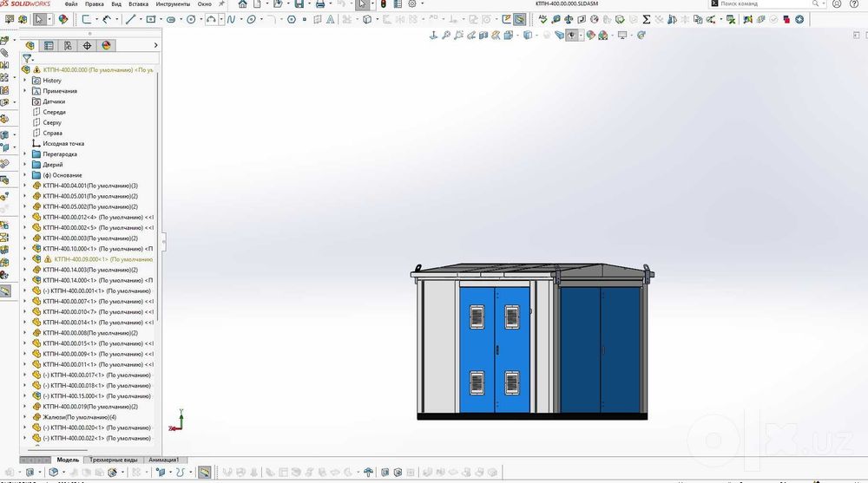Select the Line sketch tool

click(131, 19)
